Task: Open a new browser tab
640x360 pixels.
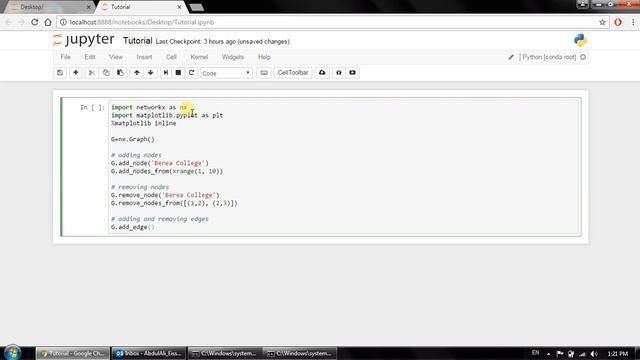Action: pyautogui.click(x=197, y=7)
